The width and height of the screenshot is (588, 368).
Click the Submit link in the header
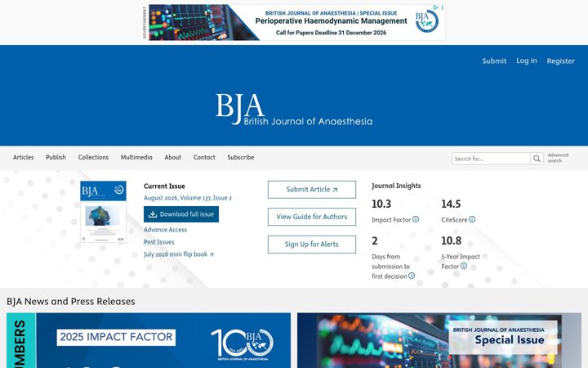(494, 61)
